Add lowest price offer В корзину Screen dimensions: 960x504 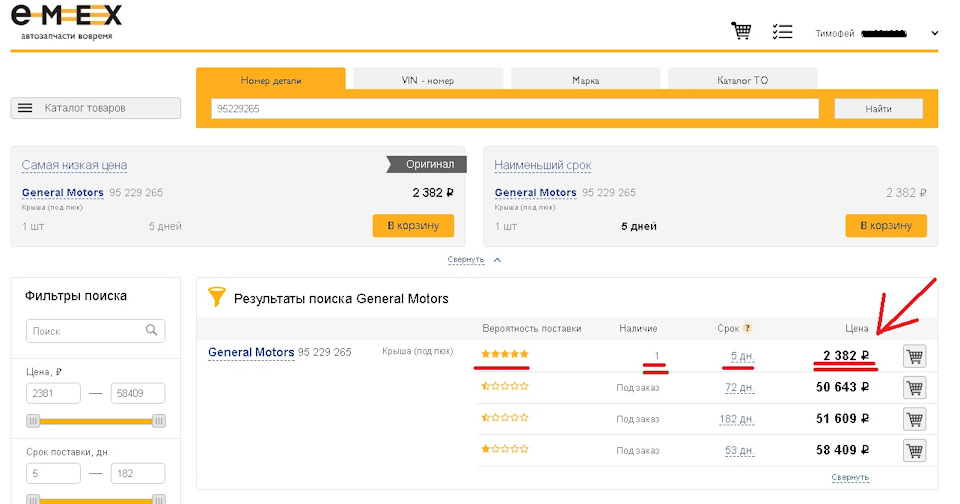tap(413, 225)
